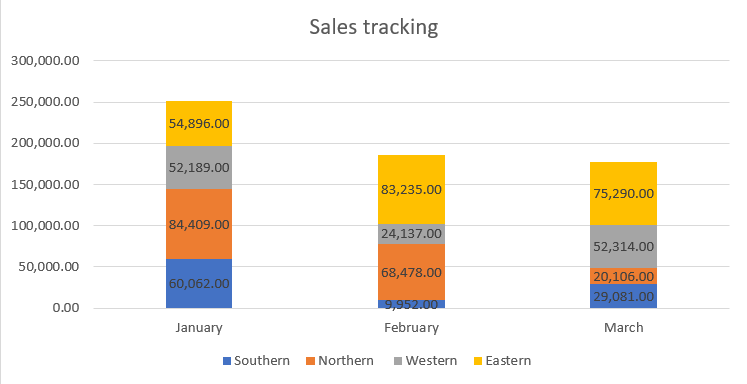Select January's Southern bar segment 60,062.00
The image size is (747, 384).
point(199,283)
